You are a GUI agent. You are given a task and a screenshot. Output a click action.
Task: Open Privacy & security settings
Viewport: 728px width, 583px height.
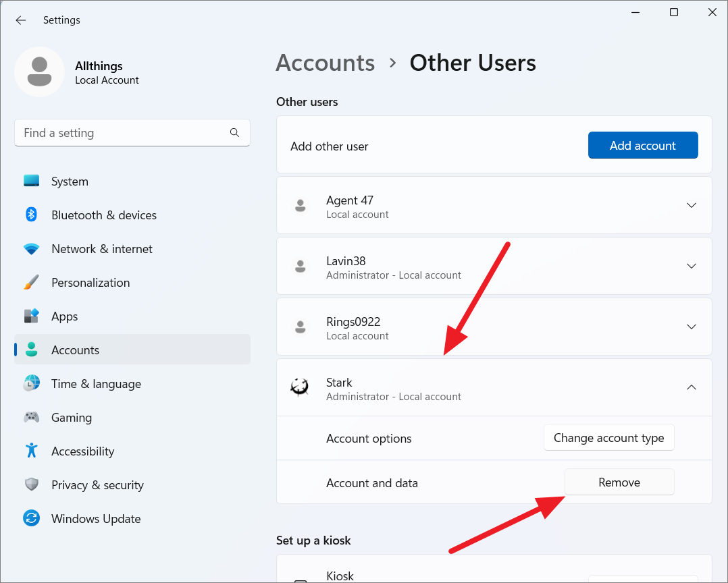(97, 484)
